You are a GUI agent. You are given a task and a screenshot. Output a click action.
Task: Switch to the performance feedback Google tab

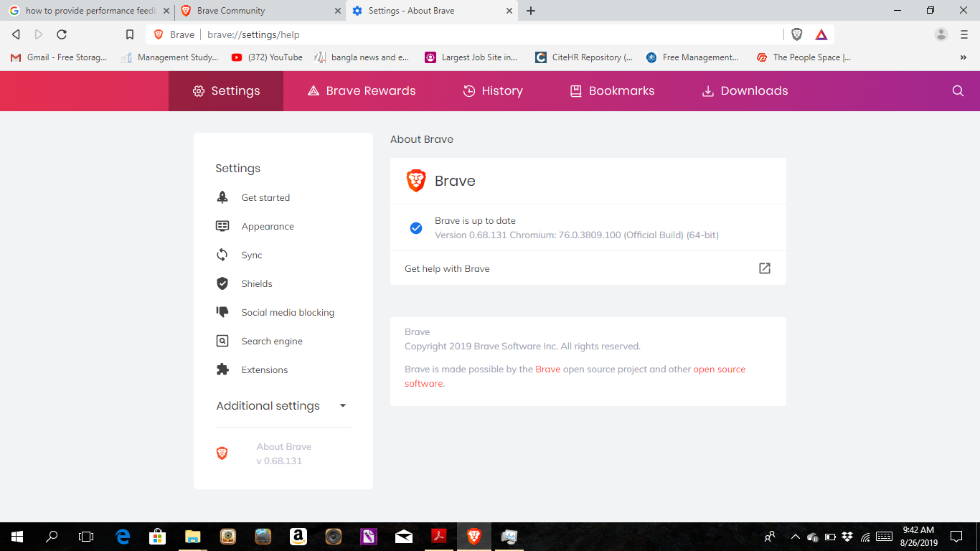click(88, 11)
